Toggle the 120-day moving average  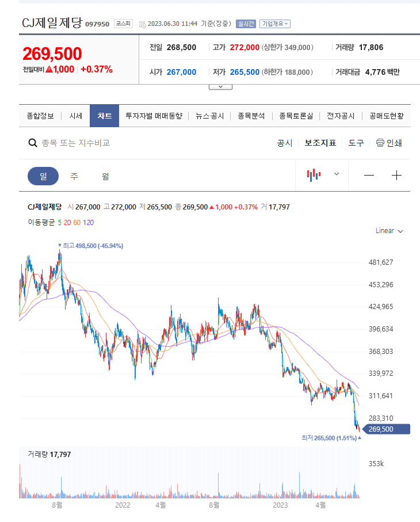(88, 222)
